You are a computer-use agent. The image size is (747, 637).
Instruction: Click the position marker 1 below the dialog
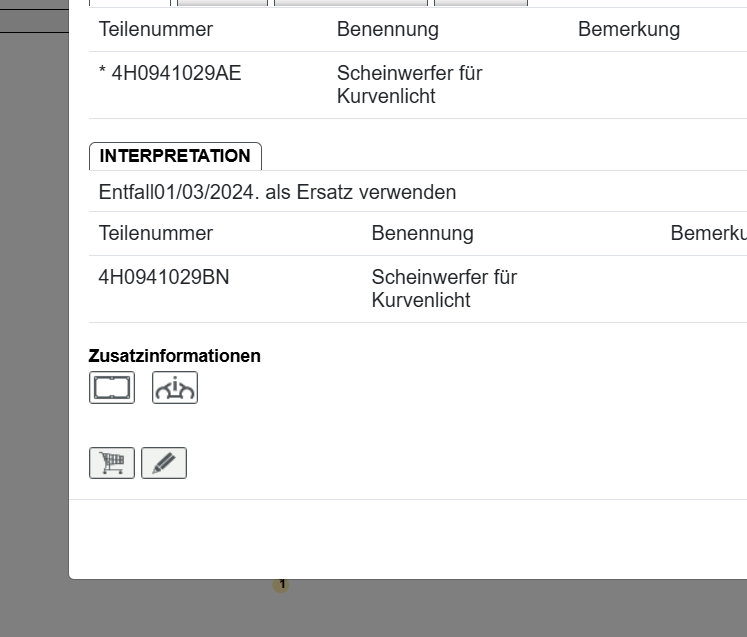pyautogui.click(x=282, y=584)
